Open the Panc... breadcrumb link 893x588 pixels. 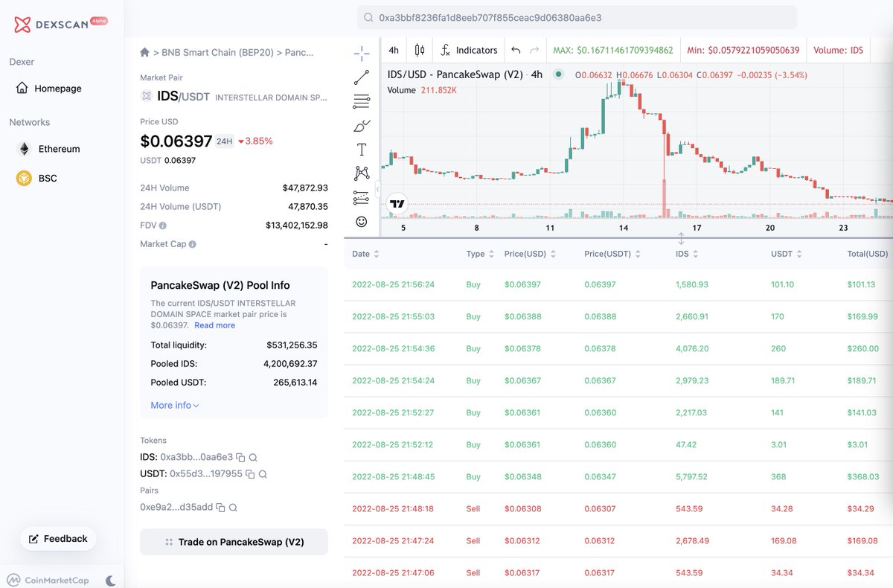click(299, 53)
